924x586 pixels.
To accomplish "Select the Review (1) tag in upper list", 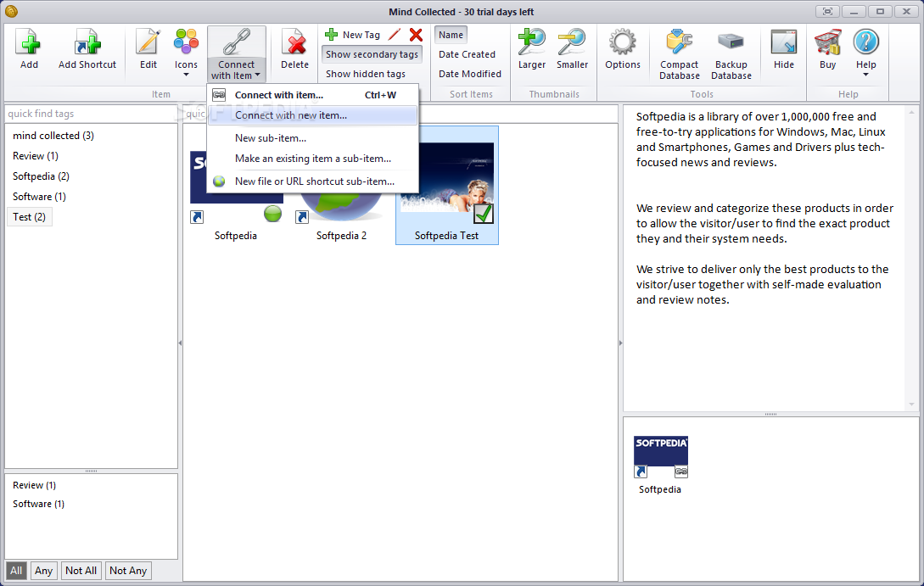I will point(36,156).
